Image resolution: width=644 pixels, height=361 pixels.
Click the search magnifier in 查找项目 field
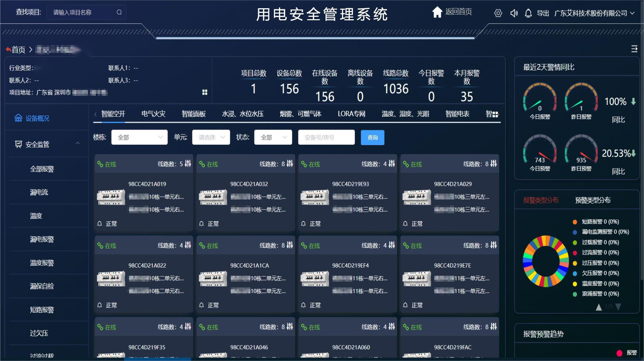click(x=119, y=12)
